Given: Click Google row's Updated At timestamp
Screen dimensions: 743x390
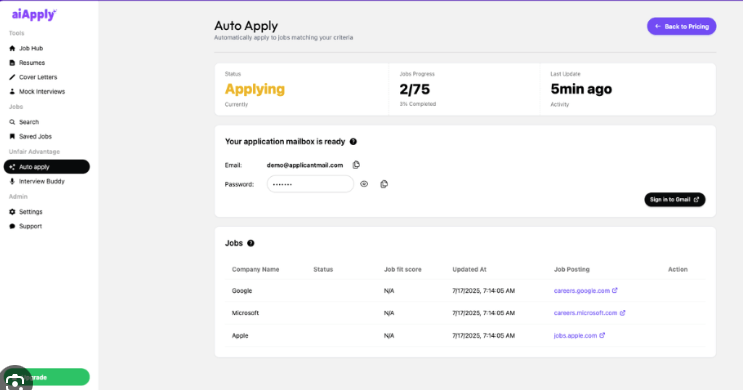Looking at the screenshot, I should [483, 290].
